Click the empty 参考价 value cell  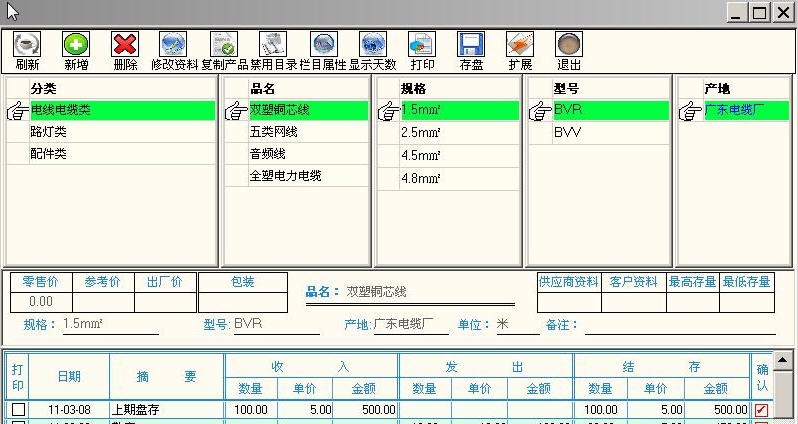(103, 302)
